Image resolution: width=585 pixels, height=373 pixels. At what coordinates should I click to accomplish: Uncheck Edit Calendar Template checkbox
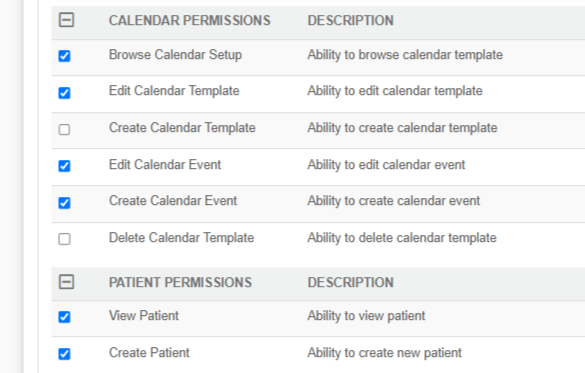(64, 93)
